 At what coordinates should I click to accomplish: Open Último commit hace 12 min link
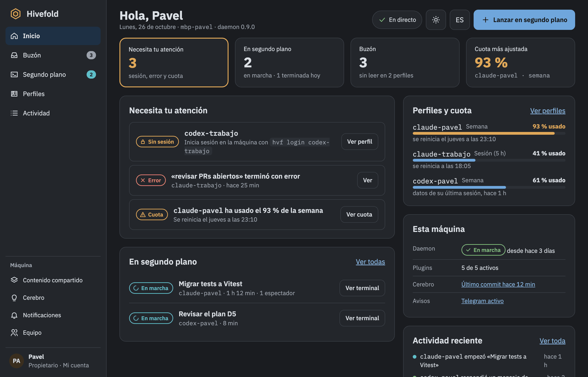[x=498, y=284]
